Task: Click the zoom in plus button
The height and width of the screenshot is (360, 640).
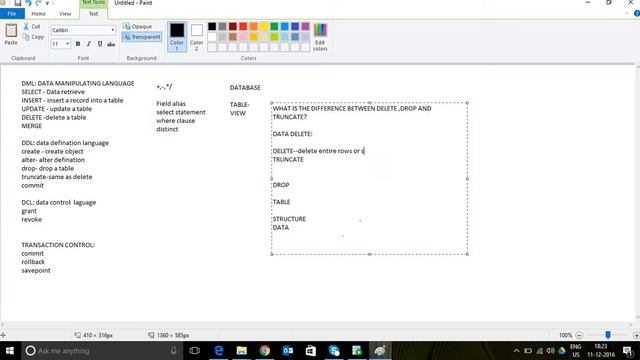Action: tap(636, 335)
